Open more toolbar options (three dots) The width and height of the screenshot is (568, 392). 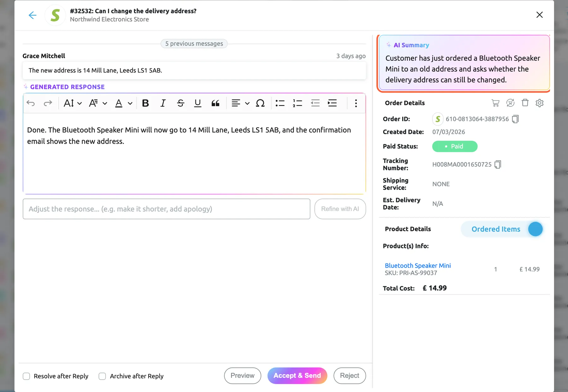[356, 103]
